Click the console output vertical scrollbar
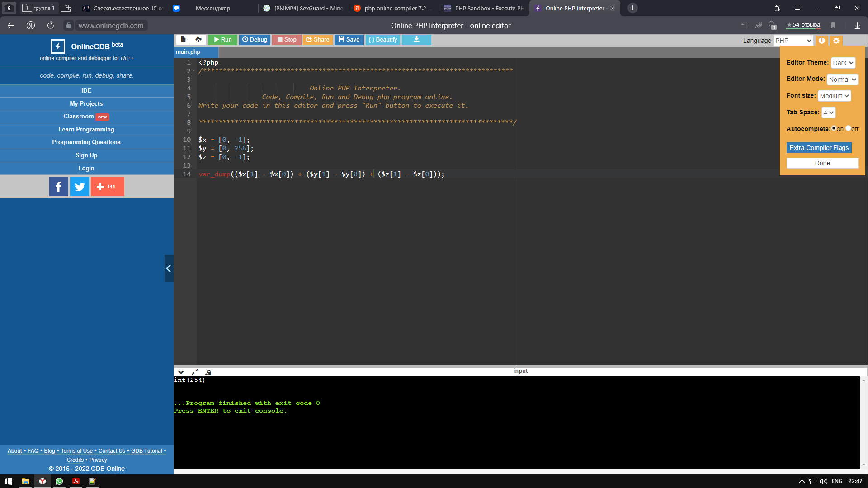 [x=863, y=422]
